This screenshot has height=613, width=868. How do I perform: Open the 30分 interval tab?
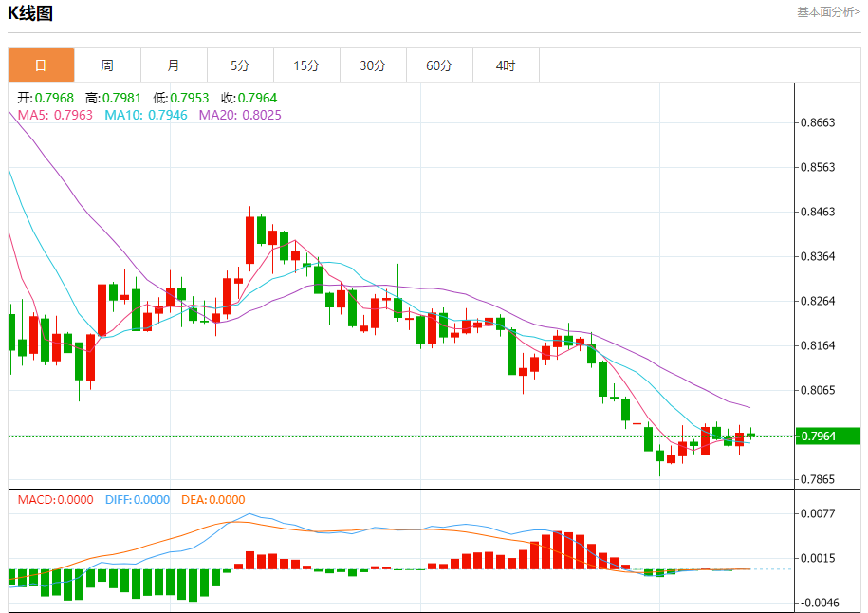tap(373, 65)
